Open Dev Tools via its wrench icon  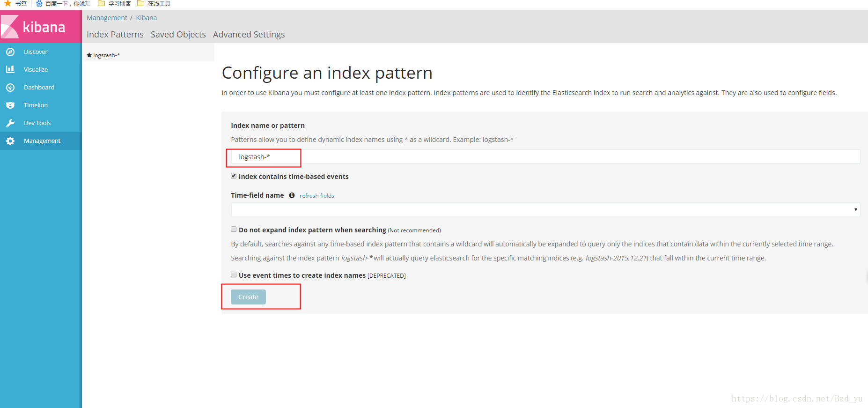click(10, 123)
